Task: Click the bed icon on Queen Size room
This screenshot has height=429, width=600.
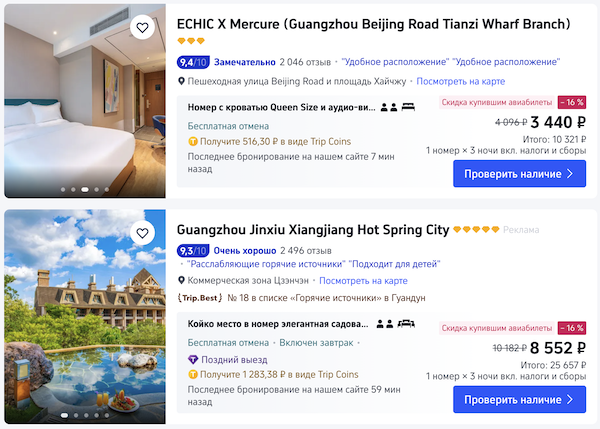Action: 408,107
